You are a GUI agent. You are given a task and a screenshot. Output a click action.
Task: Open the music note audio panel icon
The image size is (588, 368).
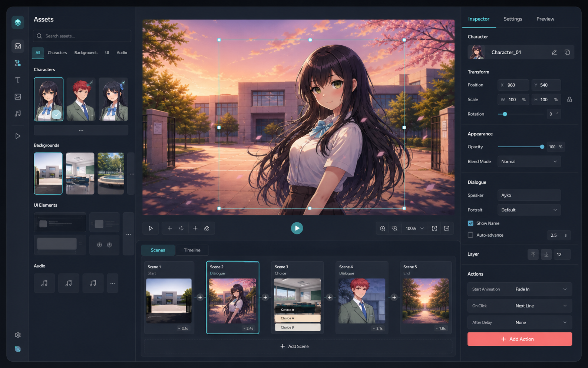point(17,114)
